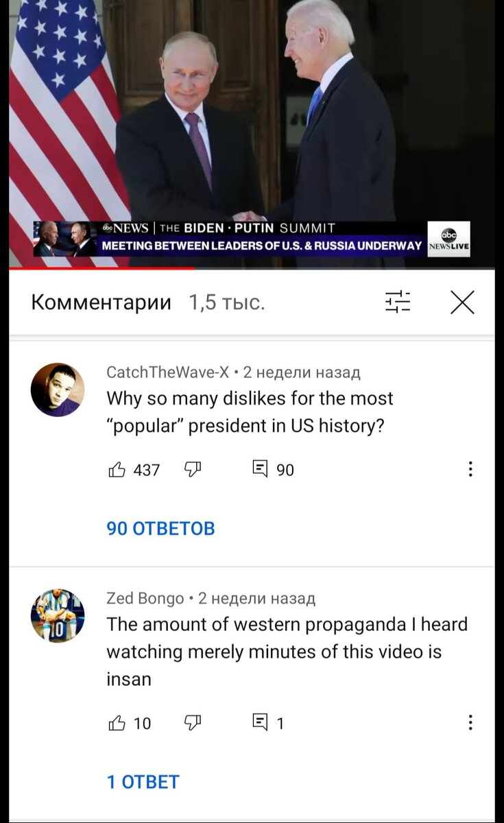Open replies icon showing 90
This screenshot has width=504, height=823.
261,470
